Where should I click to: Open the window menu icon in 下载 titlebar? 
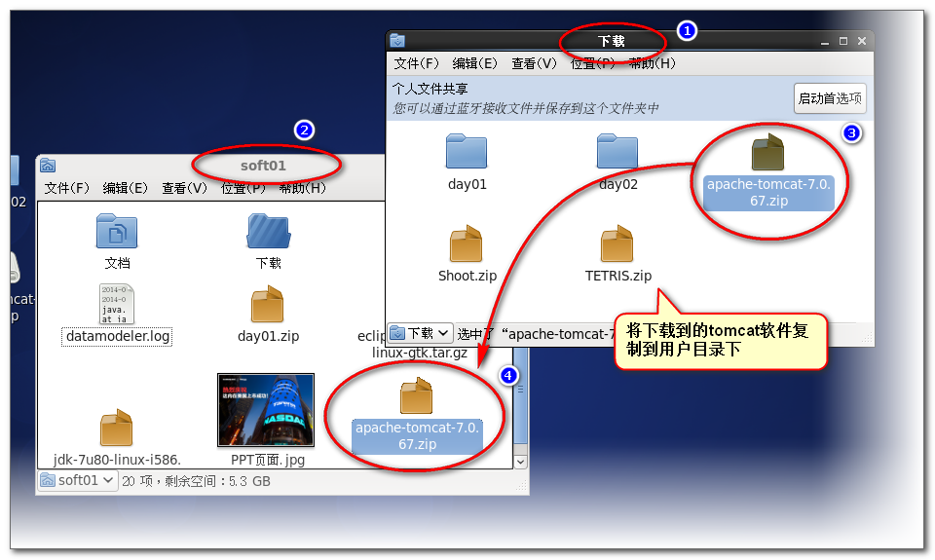click(x=397, y=40)
